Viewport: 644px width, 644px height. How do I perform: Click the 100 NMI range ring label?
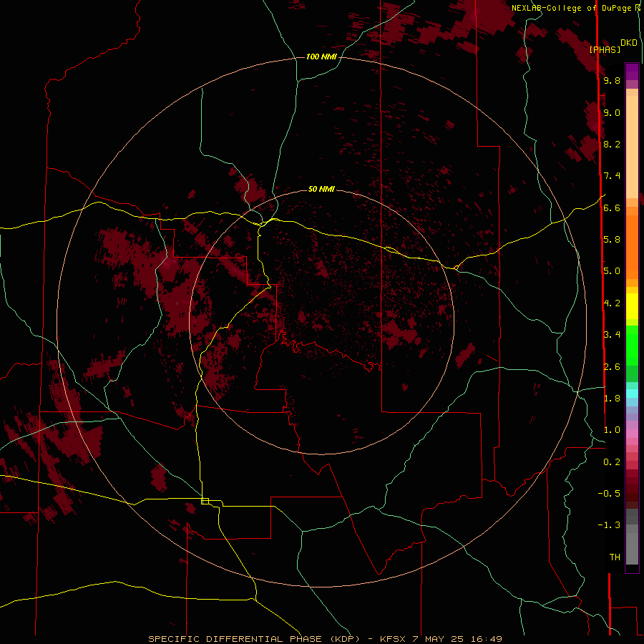pos(321,57)
